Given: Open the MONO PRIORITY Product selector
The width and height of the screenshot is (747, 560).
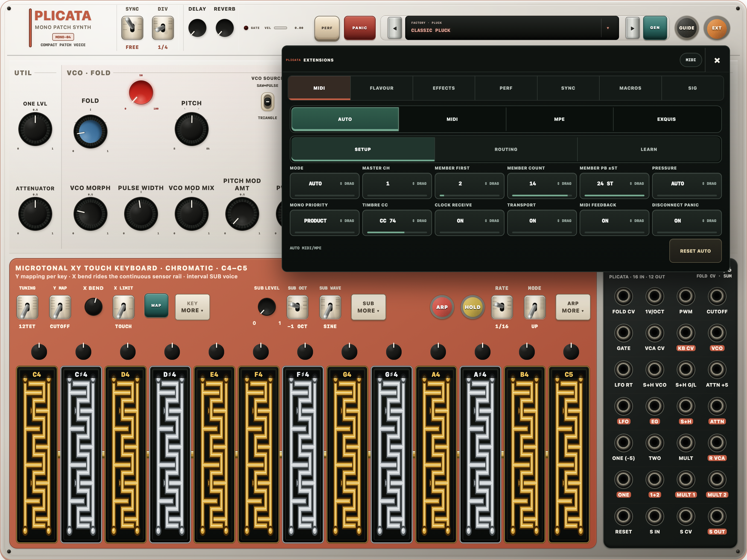Looking at the screenshot, I should click(325, 222).
